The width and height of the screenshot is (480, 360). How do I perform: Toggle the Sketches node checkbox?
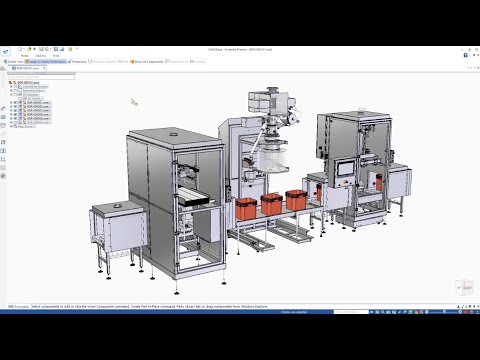tap(15, 95)
